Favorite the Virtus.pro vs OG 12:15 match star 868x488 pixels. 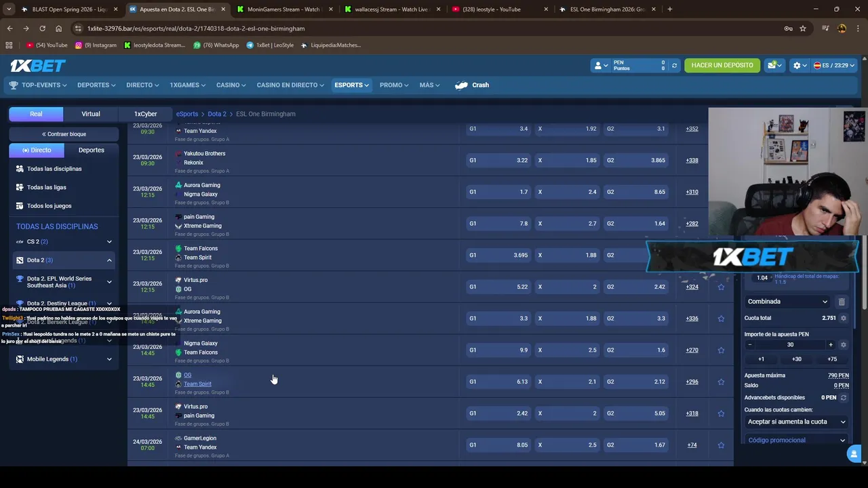721,287
